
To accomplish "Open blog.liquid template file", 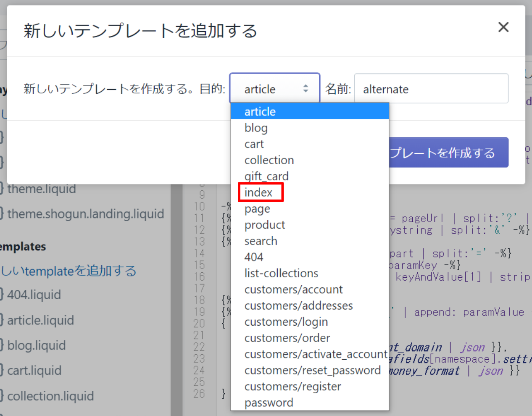I will (37, 345).
